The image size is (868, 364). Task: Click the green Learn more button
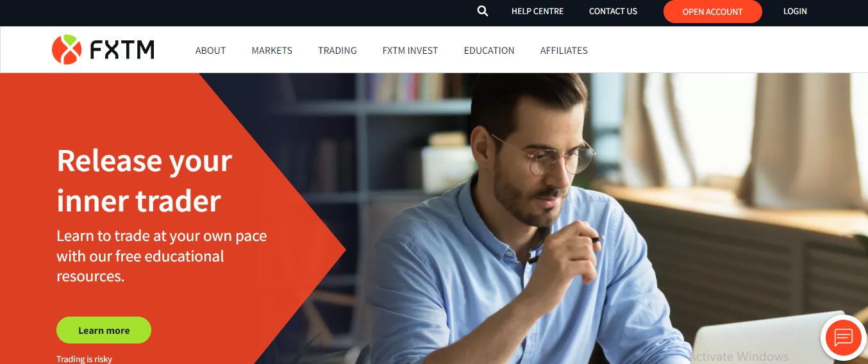click(x=104, y=330)
